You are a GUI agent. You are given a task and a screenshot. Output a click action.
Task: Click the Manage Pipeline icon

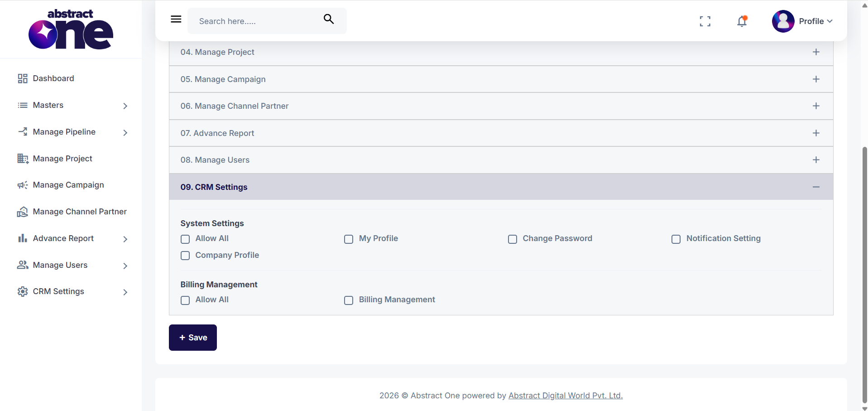click(23, 132)
